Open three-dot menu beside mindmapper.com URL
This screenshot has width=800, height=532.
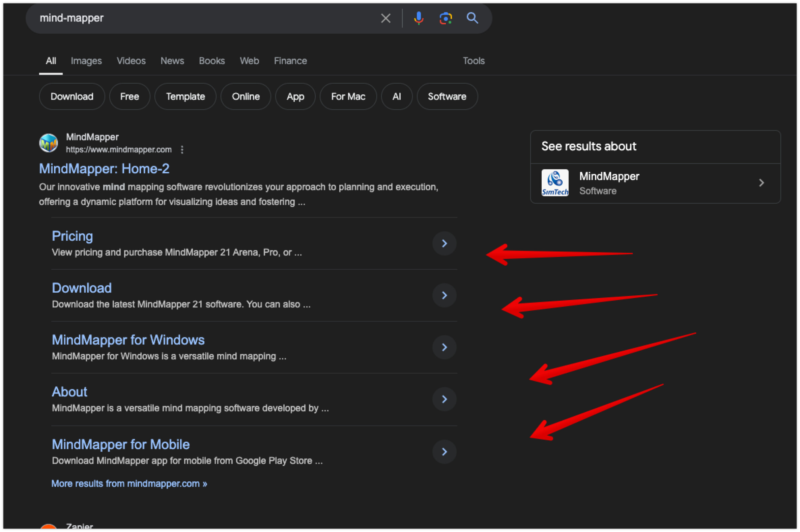click(182, 150)
